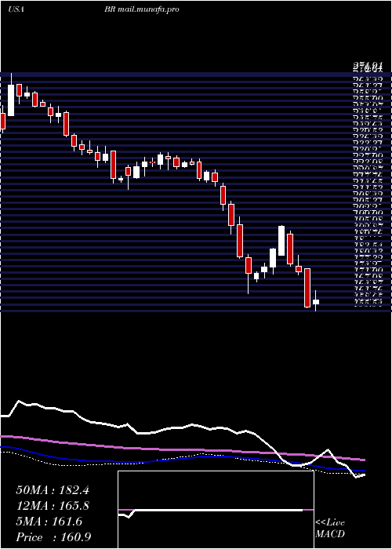Click the '50MA : 182.4' value

click(53, 490)
